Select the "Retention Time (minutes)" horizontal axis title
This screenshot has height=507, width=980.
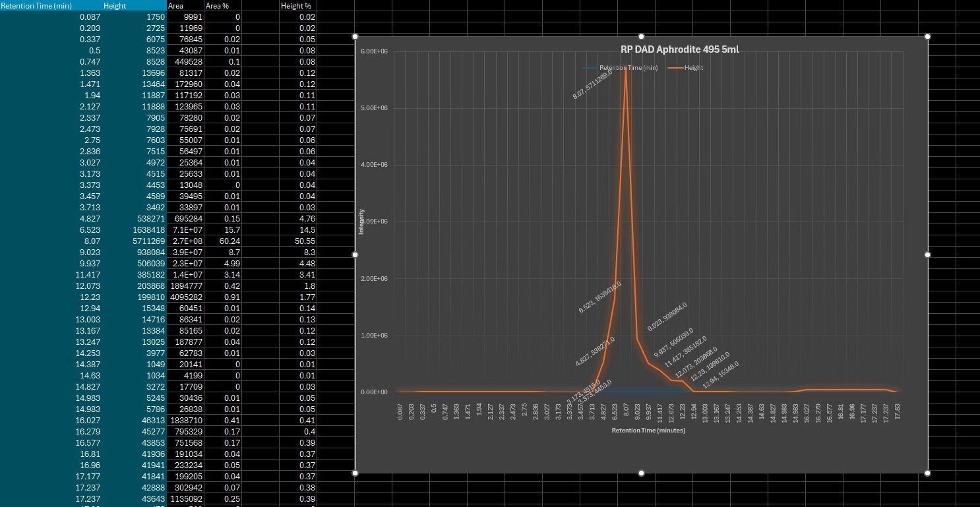click(648, 431)
